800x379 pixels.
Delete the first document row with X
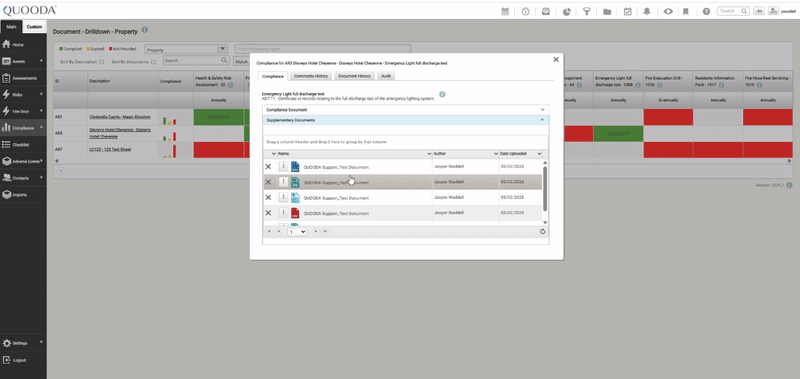[x=268, y=167]
